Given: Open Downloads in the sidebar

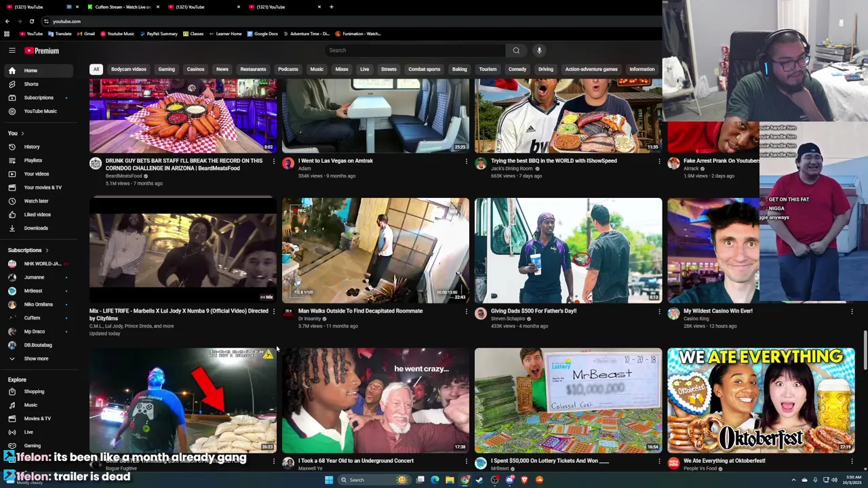Looking at the screenshot, I should (x=38, y=228).
